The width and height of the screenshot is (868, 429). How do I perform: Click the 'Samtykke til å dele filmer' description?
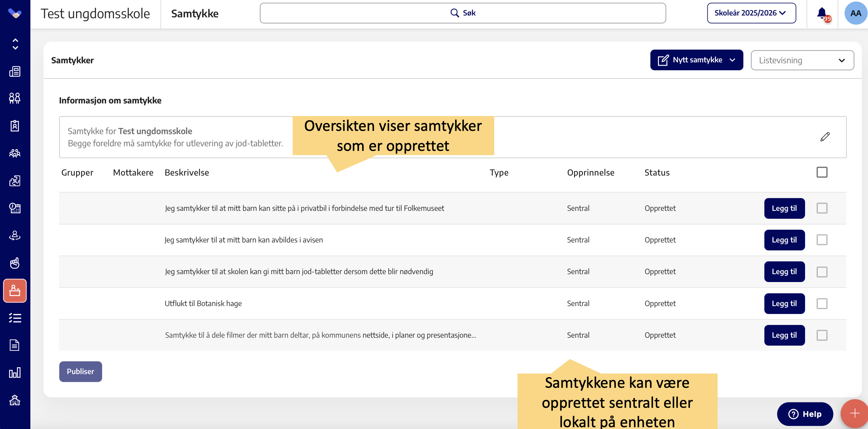(321, 335)
